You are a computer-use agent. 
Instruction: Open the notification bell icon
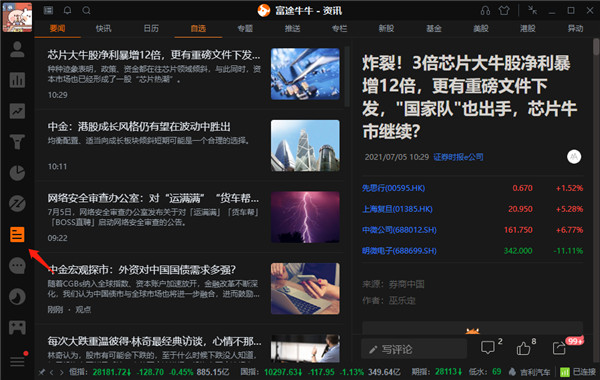click(x=67, y=10)
